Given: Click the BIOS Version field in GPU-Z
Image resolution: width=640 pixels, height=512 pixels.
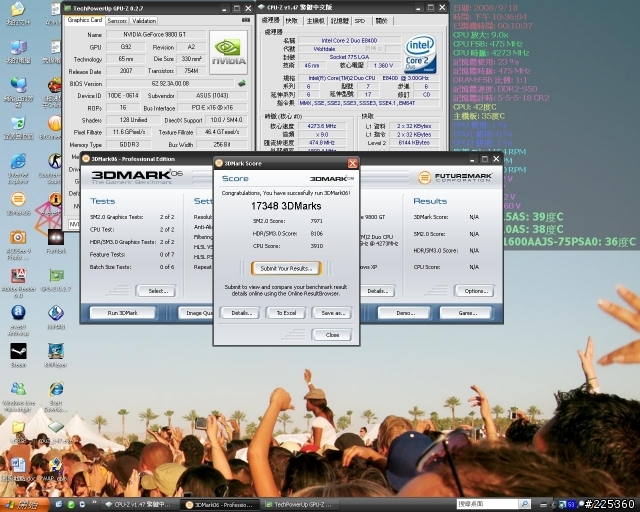Looking at the screenshot, I should [171, 83].
